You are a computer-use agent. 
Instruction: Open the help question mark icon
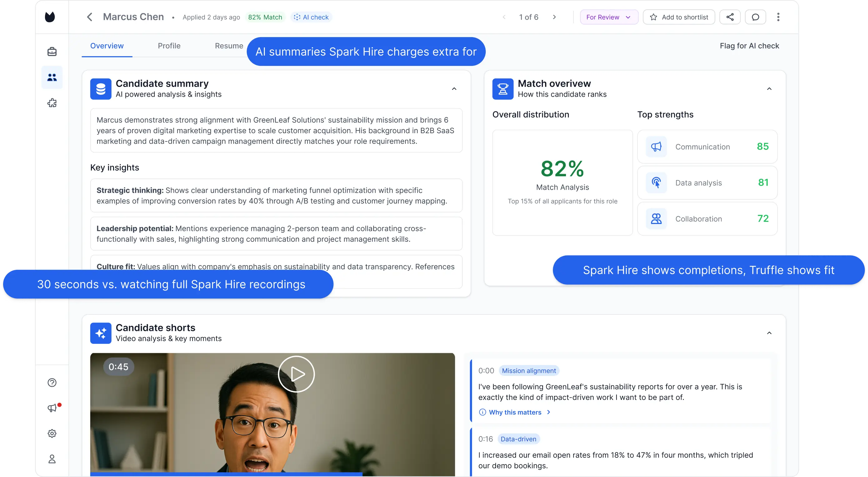tap(52, 382)
